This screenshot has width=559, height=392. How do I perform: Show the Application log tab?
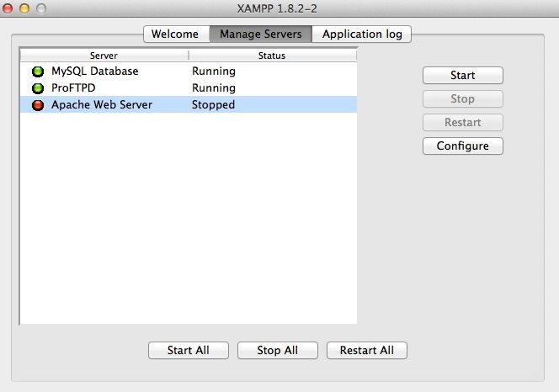coord(362,34)
